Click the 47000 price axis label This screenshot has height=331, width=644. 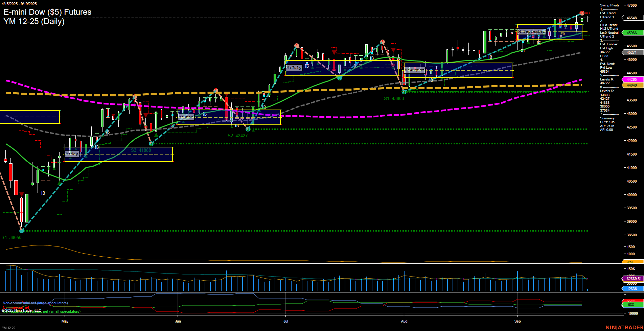pyautogui.click(x=632, y=6)
